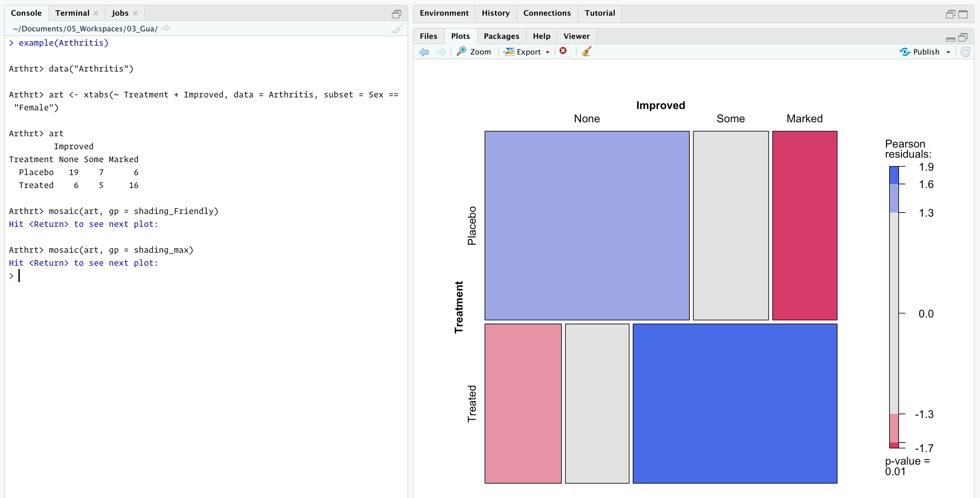Click the Placebo-Marked red mosaic tile
Screen dimensions: 980x498
click(x=805, y=225)
